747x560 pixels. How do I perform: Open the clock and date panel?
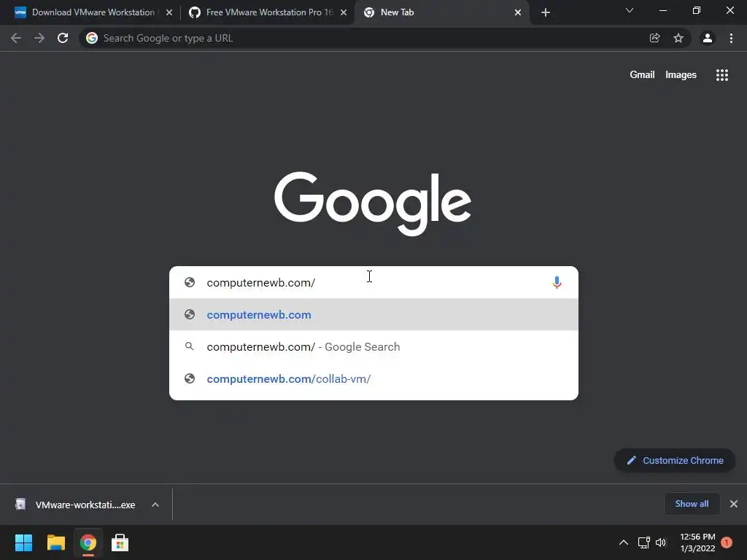click(x=697, y=542)
